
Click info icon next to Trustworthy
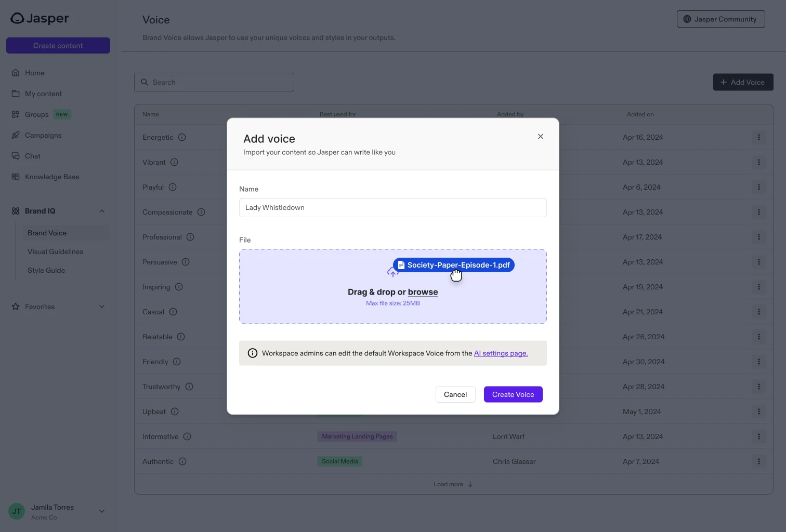tap(189, 387)
